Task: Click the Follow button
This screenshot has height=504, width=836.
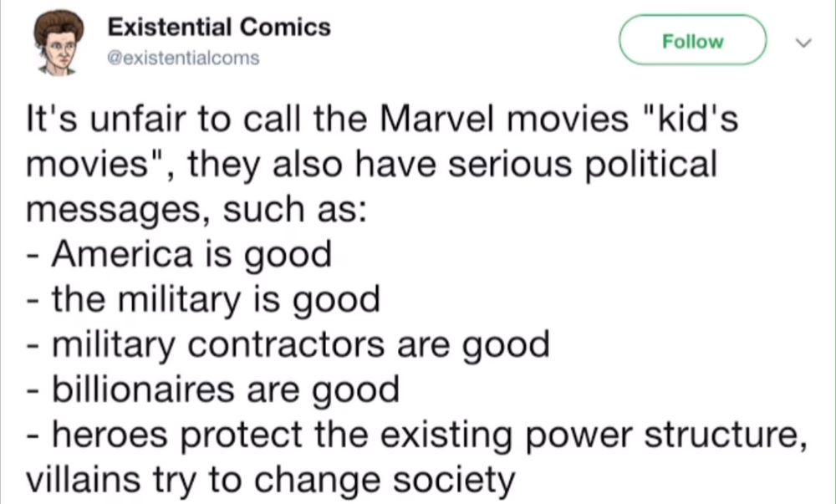Action: pos(692,40)
